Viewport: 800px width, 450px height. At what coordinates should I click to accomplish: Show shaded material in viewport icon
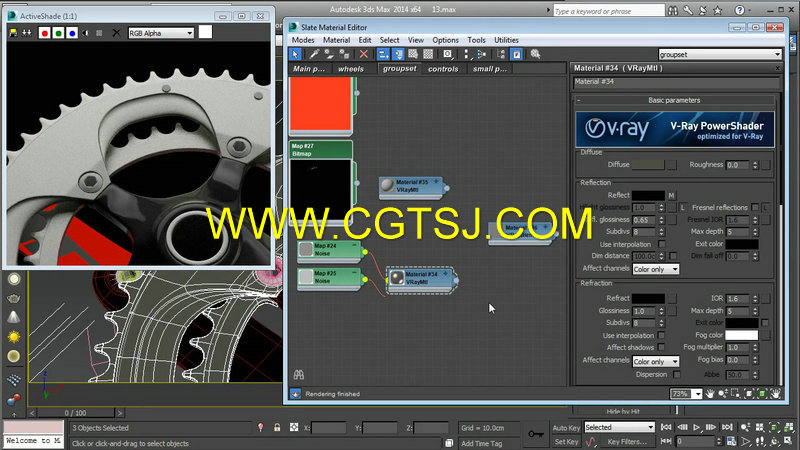point(413,54)
